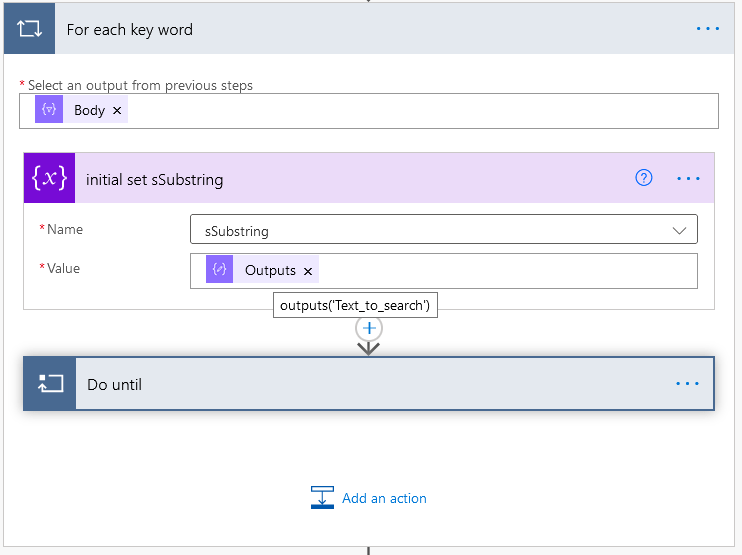Open help for initial set sSubstring
Image resolution: width=742 pixels, height=555 pixels.
(644, 178)
